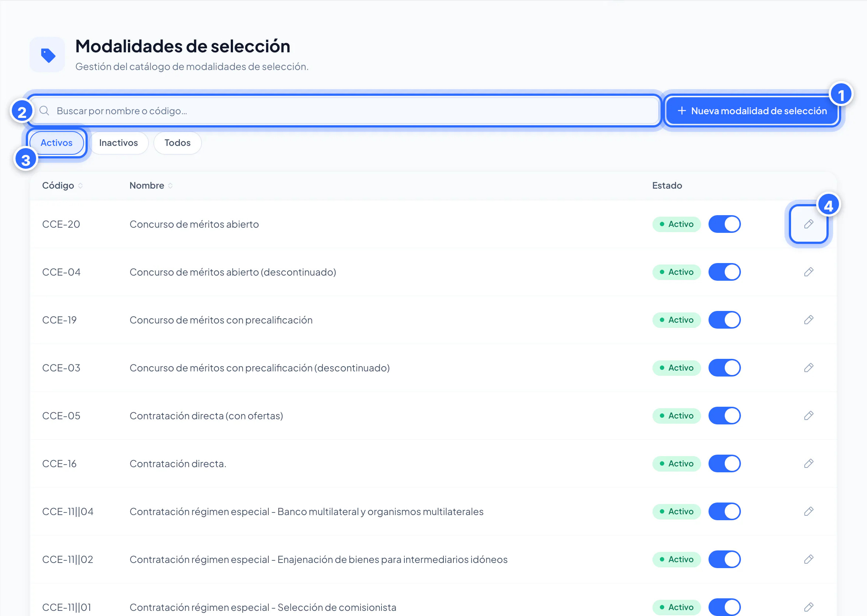This screenshot has width=867, height=616.
Task: Edit the CCE-03 row with pencil icon
Action: click(808, 368)
